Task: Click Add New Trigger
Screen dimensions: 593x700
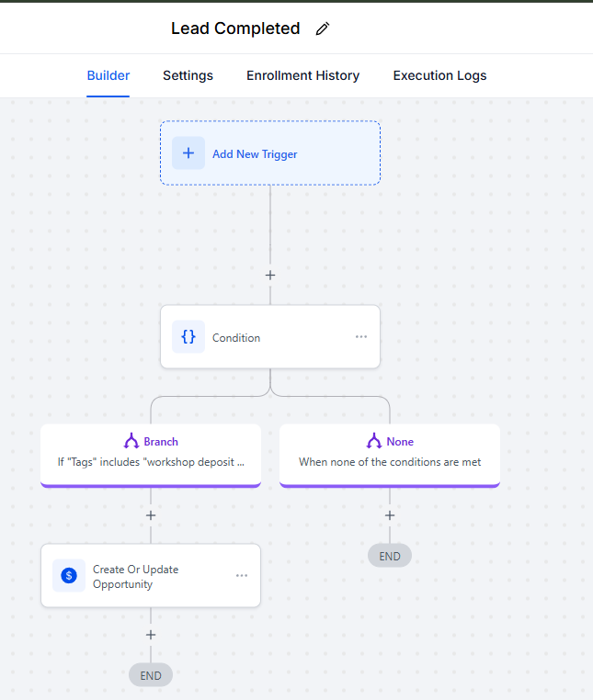Action: [270, 153]
